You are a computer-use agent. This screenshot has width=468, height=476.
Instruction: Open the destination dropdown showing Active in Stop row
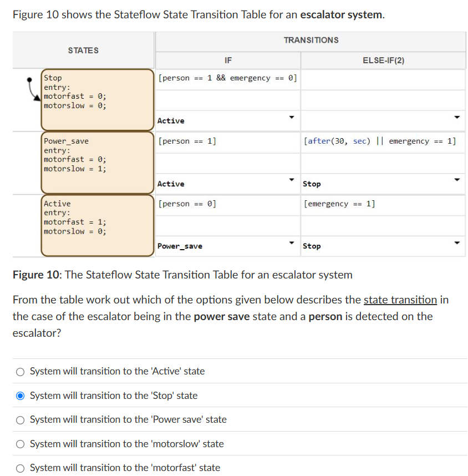[x=290, y=118]
